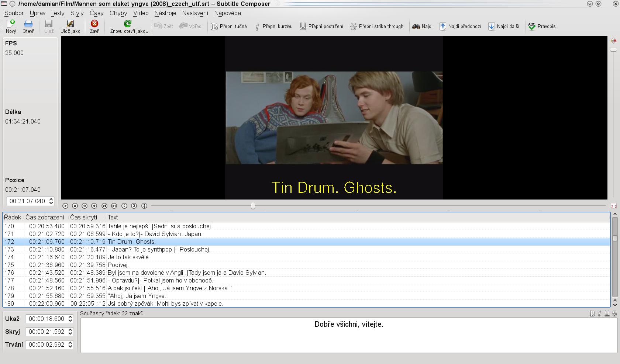620x364 pixels.
Task: Set show time from video position button
Action: 124,206
